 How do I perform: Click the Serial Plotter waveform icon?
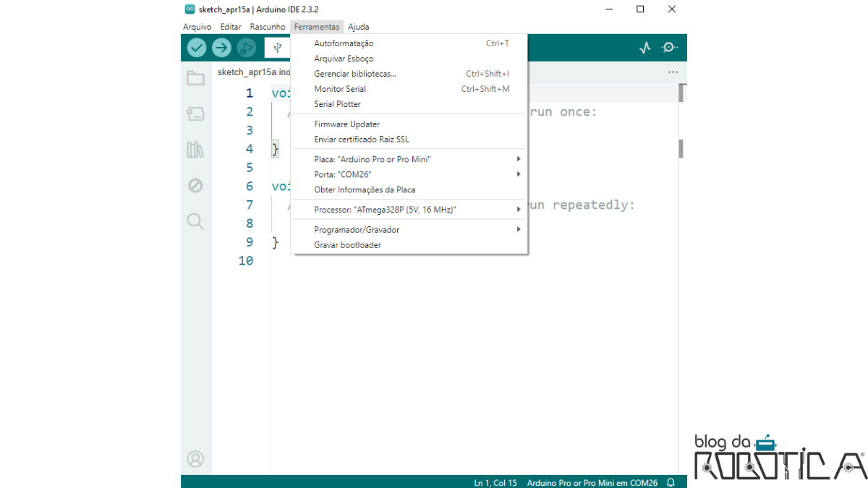point(644,47)
